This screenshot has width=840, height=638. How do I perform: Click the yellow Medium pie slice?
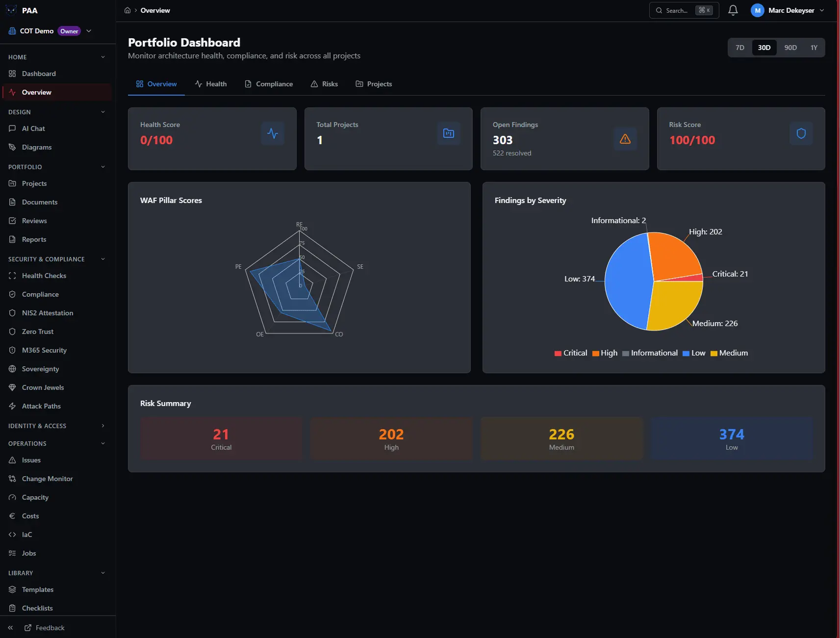[677, 304]
